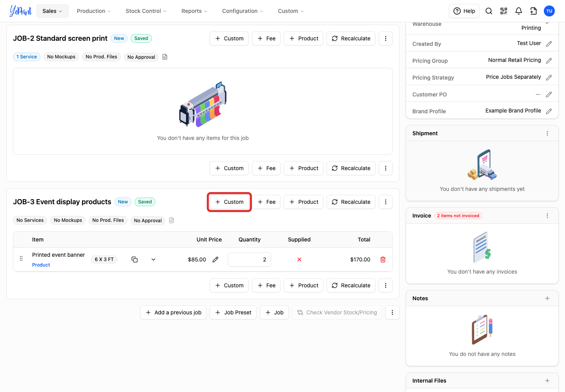Open JOB-3 header more options menu

tap(386, 202)
